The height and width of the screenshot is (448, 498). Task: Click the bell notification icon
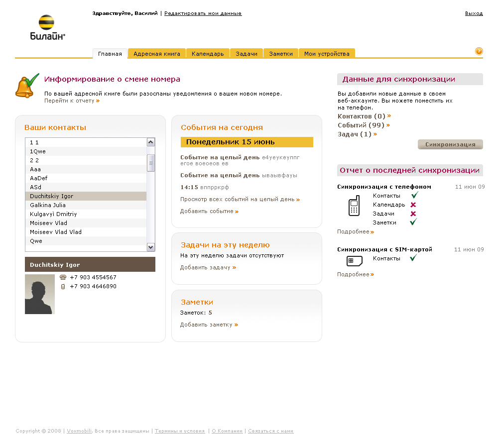(x=27, y=86)
